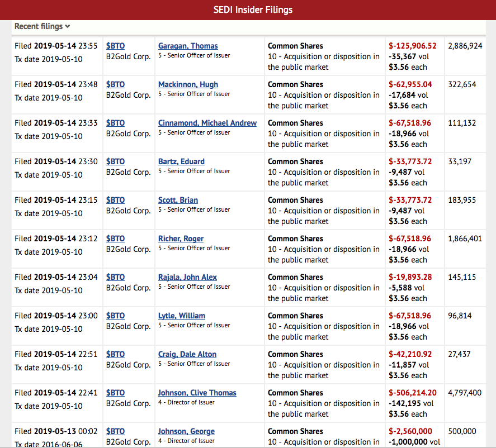
Task: View Bartz, Eduard insider page
Action: click(x=181, y=161)
